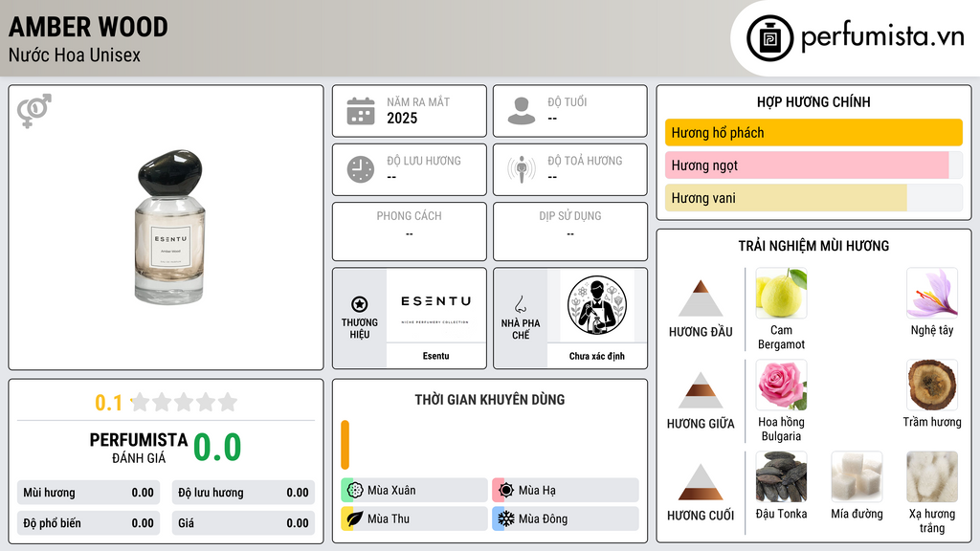Click the Hương giữa pyramid icon
Screen dimensions: 980x551
coord(701,390)
